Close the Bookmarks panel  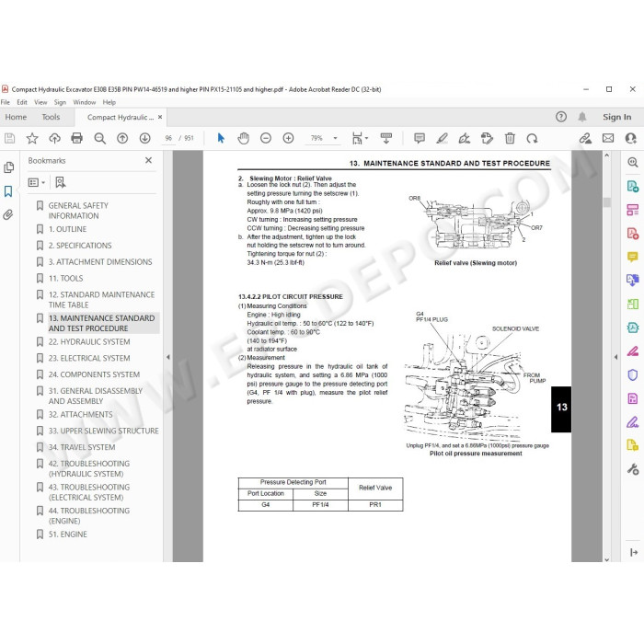tap(149, 160)
